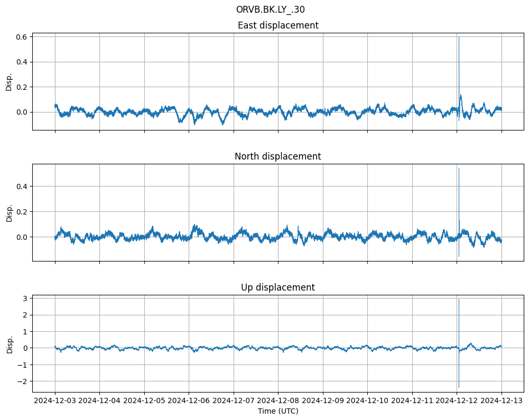
Task: Click the −2 y-tick on Up plot
Action: click(x=23, y=381)
